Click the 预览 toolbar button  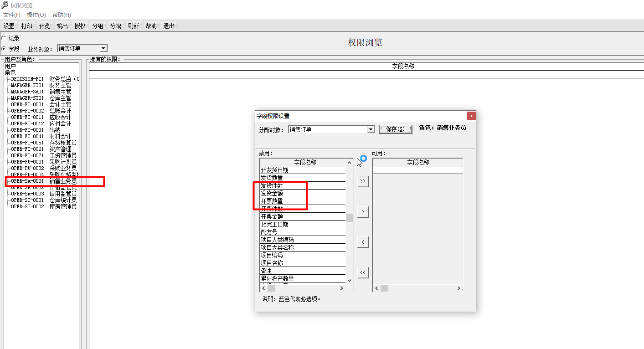tap(45, 26)
